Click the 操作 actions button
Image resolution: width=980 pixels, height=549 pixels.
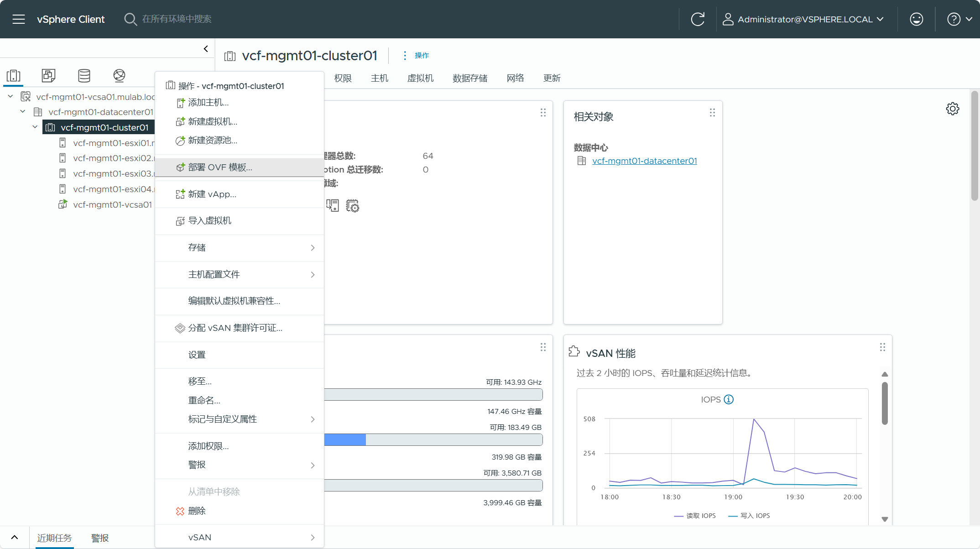click(417, 55)
